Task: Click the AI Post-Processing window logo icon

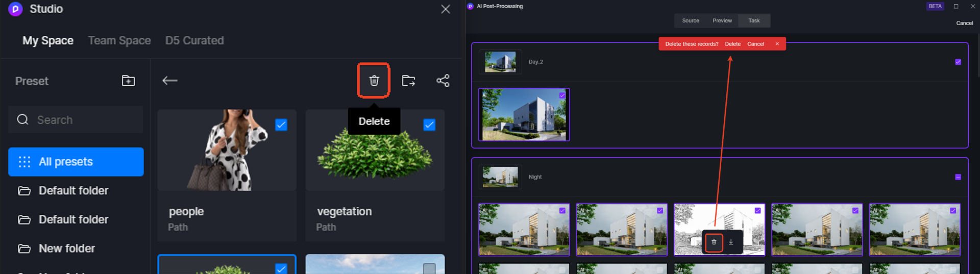Action: click(x=470, y=6)
